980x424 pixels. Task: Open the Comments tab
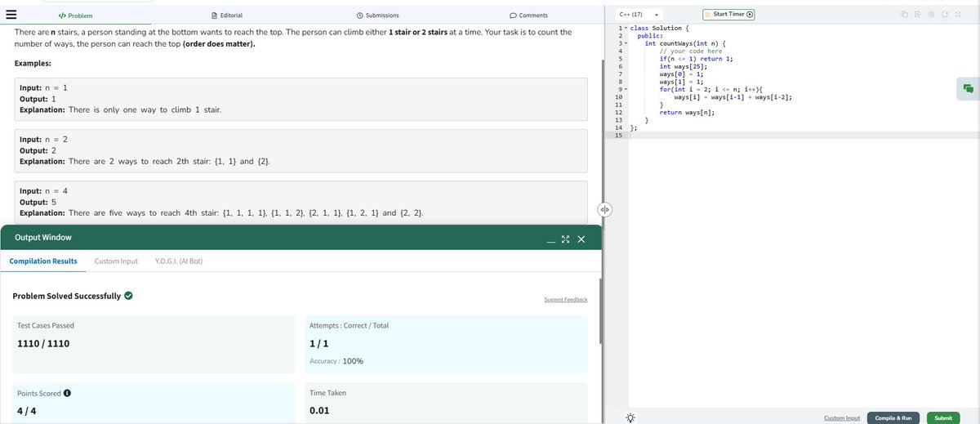[528, 16]
